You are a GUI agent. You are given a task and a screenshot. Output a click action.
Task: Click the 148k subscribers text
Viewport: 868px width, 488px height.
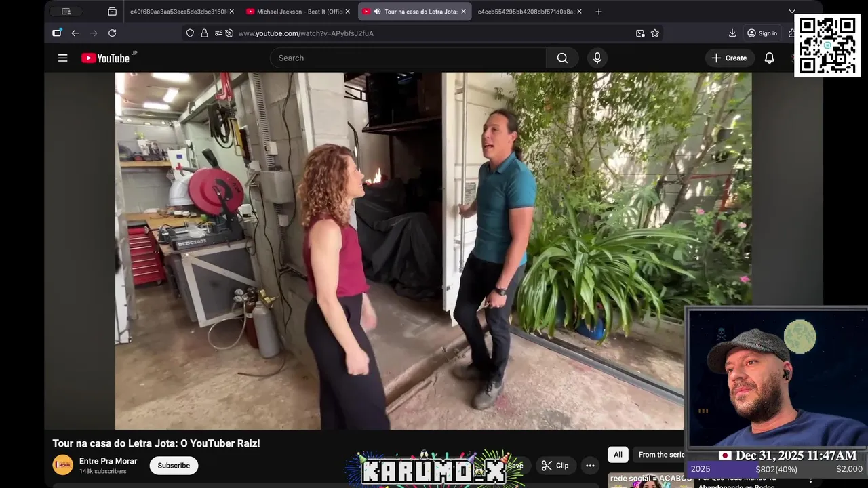(x=103, y=472)
